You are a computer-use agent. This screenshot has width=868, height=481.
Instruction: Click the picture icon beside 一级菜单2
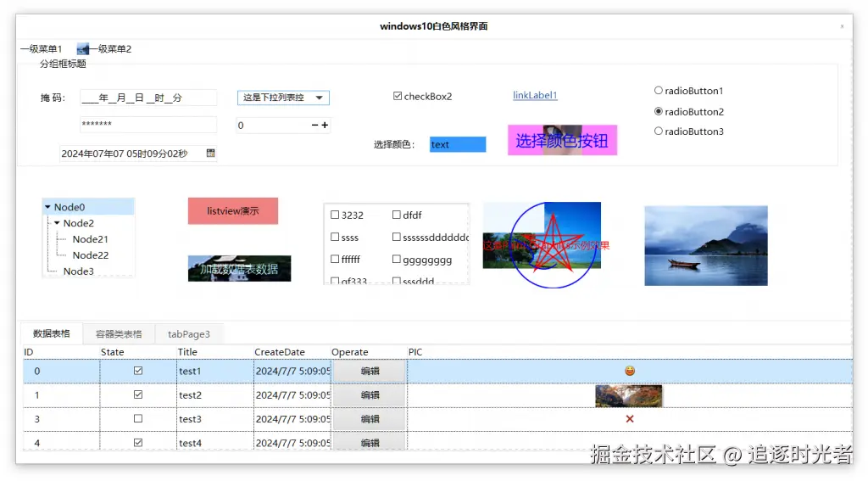pyautogui.click(x=82, y=48)
